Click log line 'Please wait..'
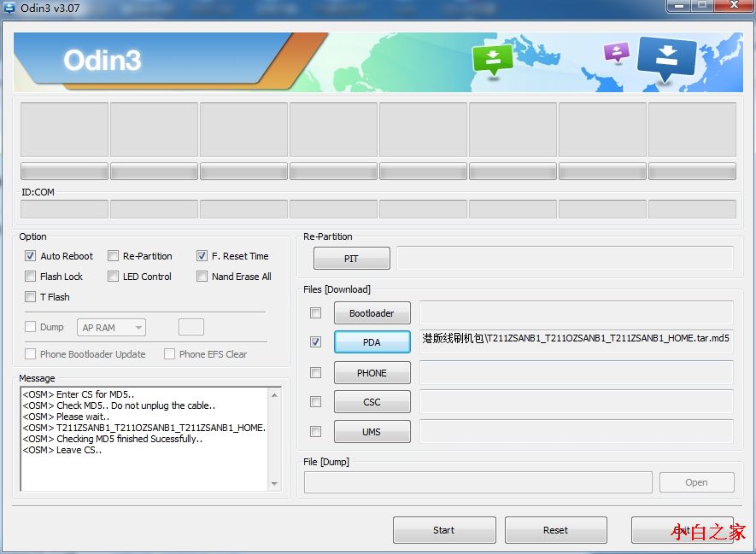Viewport: 756px width, 554px height. point(66,417)
